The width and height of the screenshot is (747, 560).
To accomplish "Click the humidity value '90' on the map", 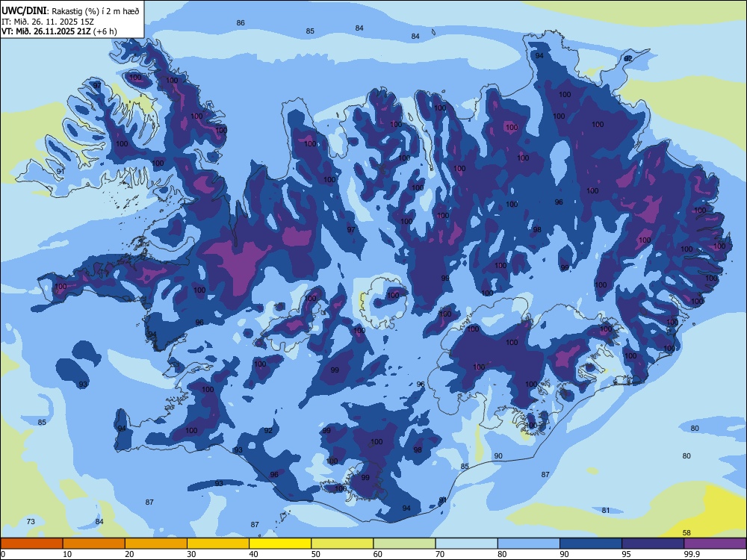I will (498, 455).
